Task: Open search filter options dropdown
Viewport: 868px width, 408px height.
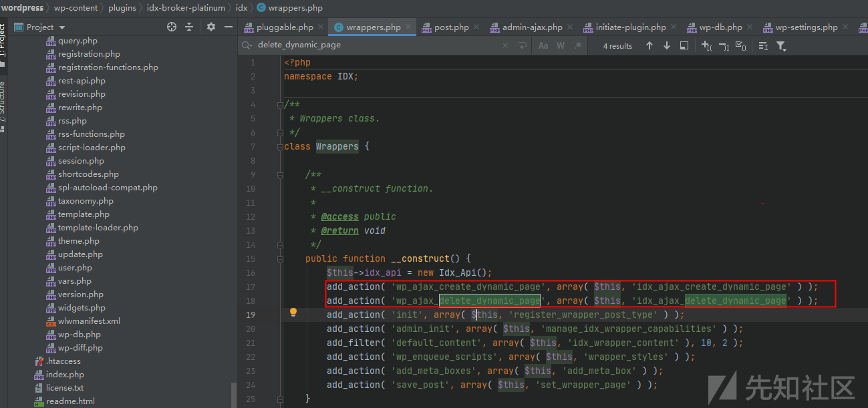Action: point(780,45)
